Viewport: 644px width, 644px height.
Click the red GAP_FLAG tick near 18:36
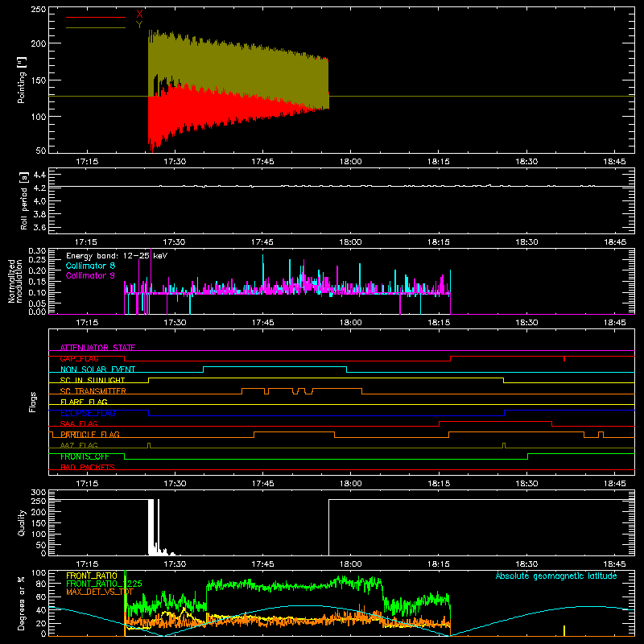(x=564, y=359)
